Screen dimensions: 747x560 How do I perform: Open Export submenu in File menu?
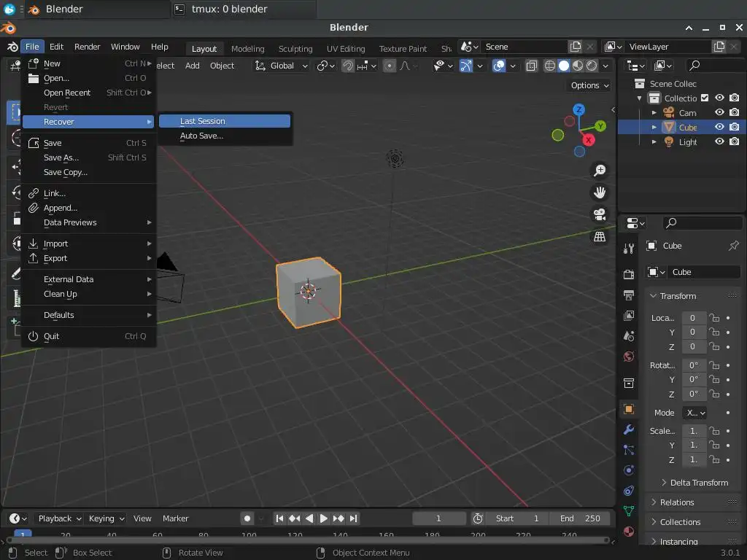click(x=88, y=258)
